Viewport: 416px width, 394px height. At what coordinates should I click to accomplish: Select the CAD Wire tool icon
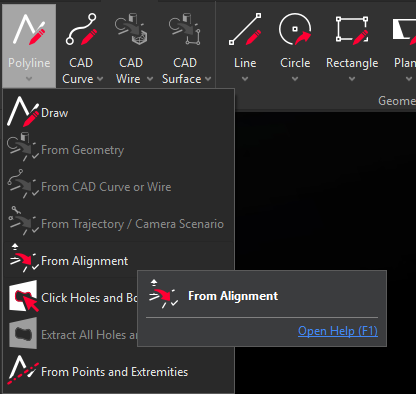point(131,29)
